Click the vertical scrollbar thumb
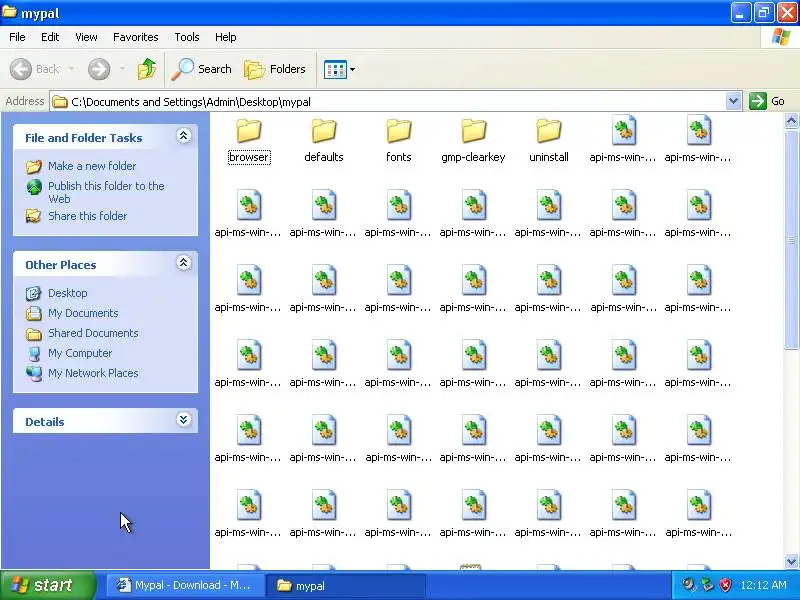800x600 pixels. (791, 239)
